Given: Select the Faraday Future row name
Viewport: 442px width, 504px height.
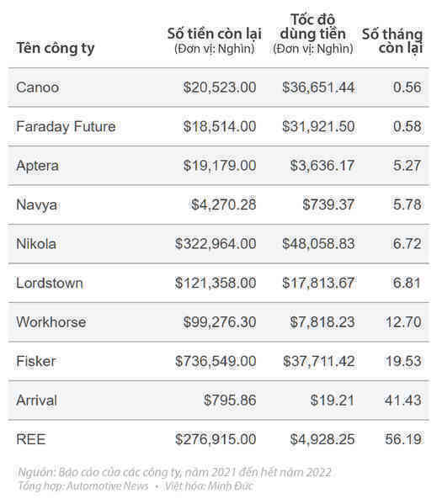Looking at the screenshot, I should [x=66, y=127].
